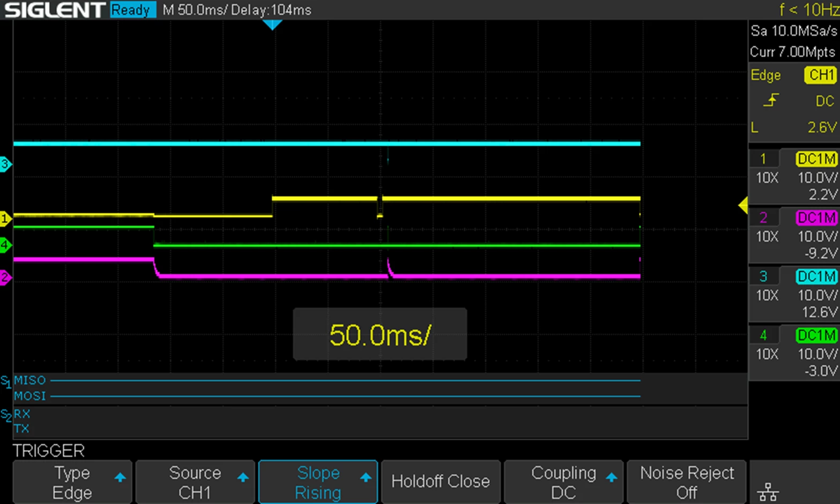Open the Coupling DC softkey

563,482
